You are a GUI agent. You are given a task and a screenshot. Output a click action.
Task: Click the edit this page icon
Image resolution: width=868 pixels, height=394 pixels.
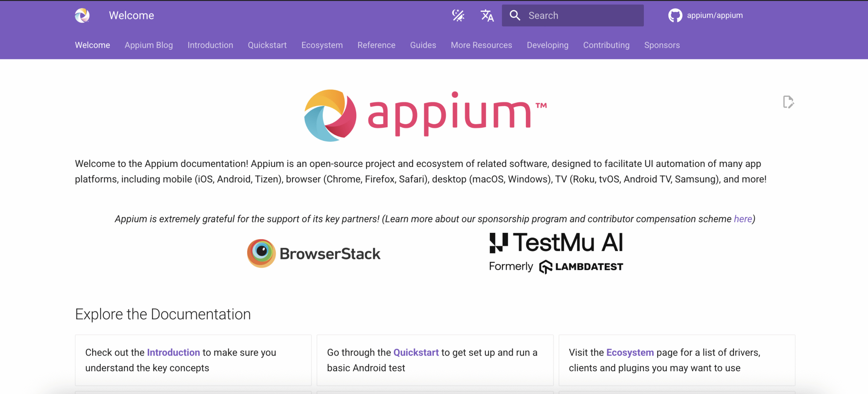788,102
